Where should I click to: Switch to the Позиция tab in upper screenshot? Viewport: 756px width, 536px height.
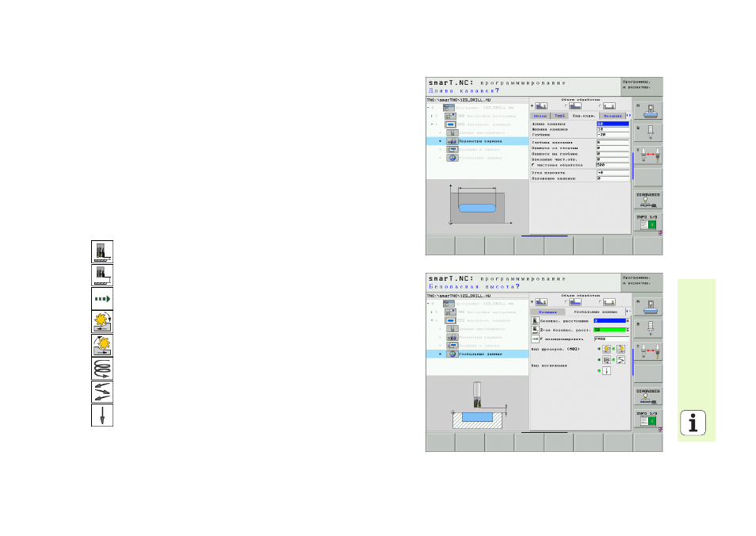point(613,116)
